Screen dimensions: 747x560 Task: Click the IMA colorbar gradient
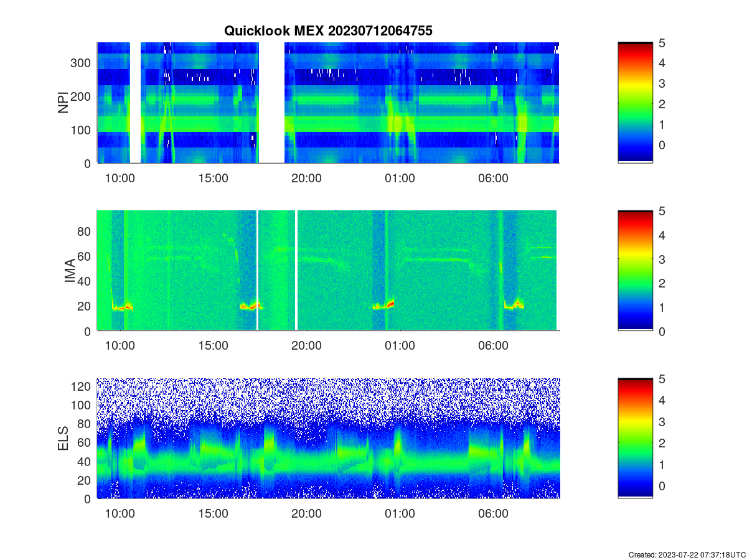pos(635,271)
